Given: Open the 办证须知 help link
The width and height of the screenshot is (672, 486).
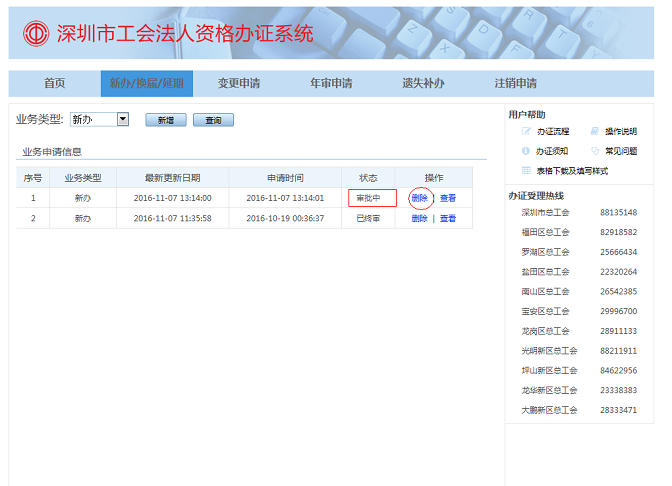Looking at the screenshot, I should [552, 151].
